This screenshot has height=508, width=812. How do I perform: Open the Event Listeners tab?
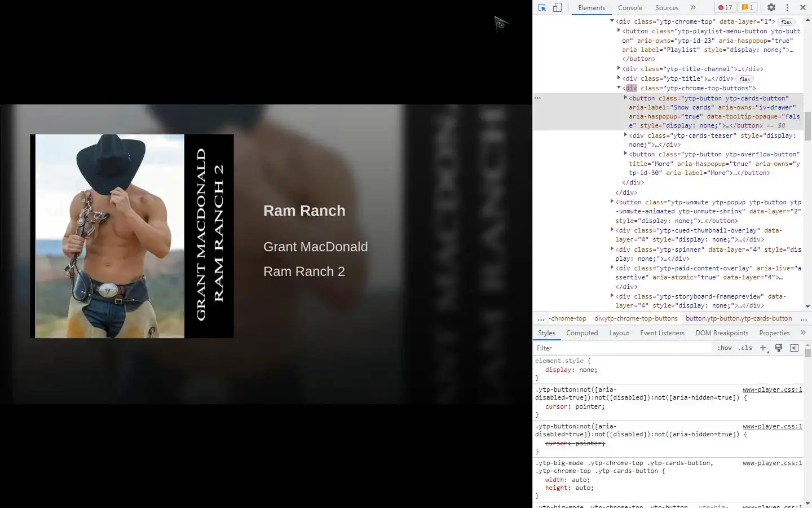point(662,333)
